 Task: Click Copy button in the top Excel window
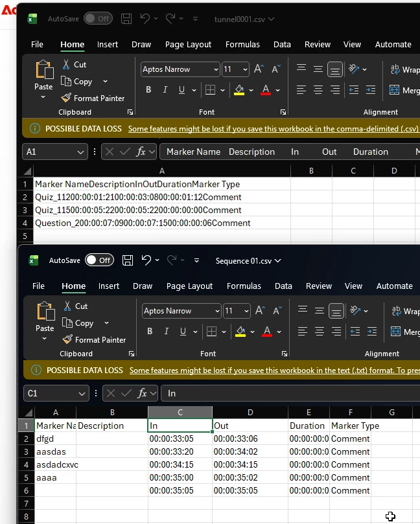77,82
